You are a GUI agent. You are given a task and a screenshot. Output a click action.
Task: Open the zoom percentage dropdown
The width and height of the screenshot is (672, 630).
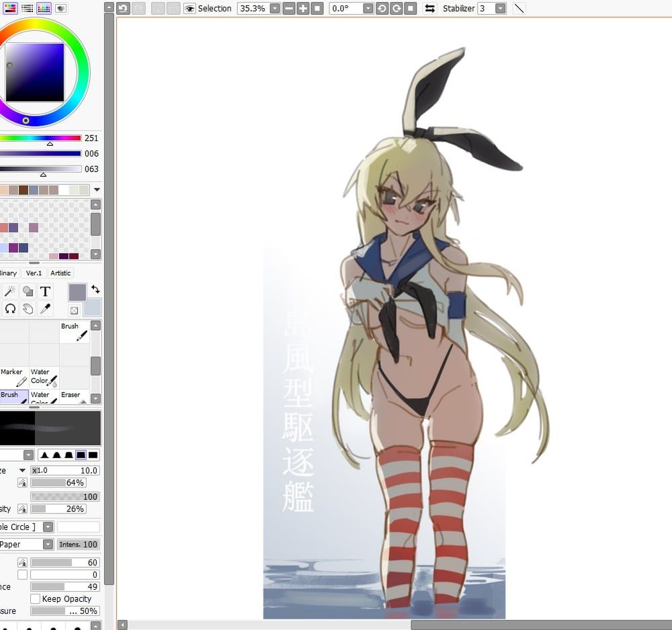[x=275, y=8]
